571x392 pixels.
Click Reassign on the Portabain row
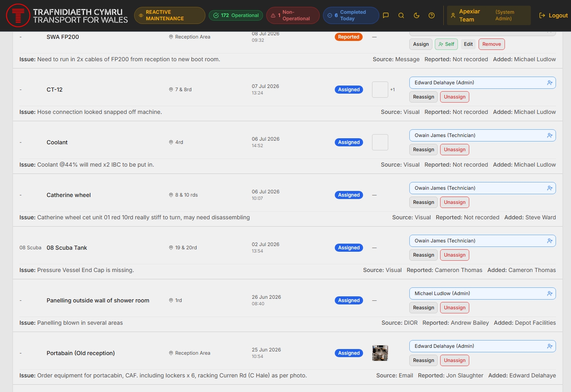pos(423,360)
